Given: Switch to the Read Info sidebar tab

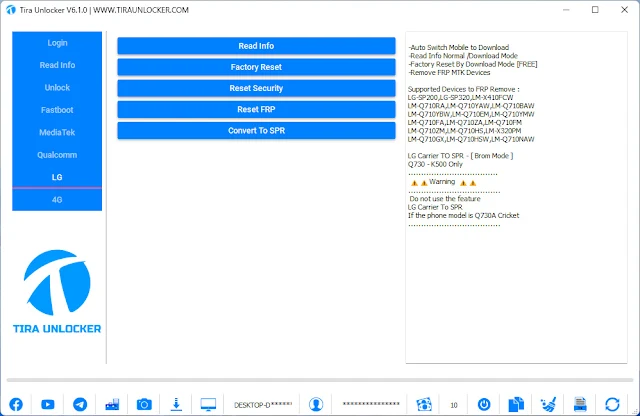Looking at the screenshot, I should tap(57, 65).
